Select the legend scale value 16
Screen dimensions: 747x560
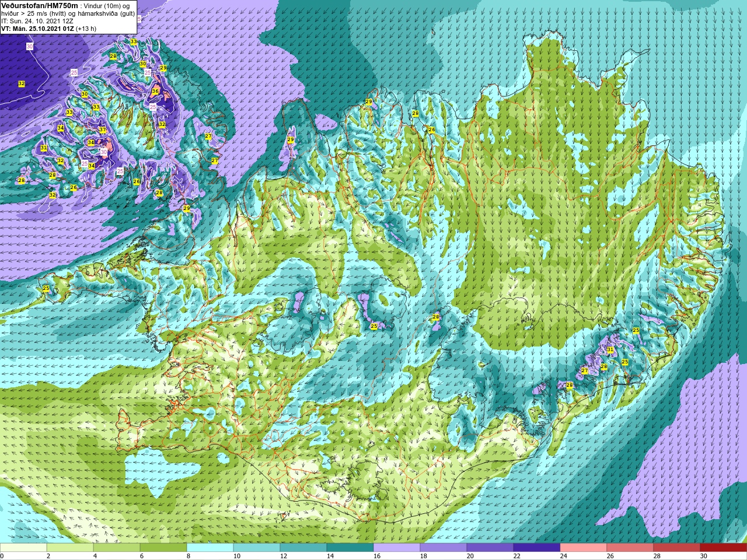pyautogui.click(x=378, y=556)
